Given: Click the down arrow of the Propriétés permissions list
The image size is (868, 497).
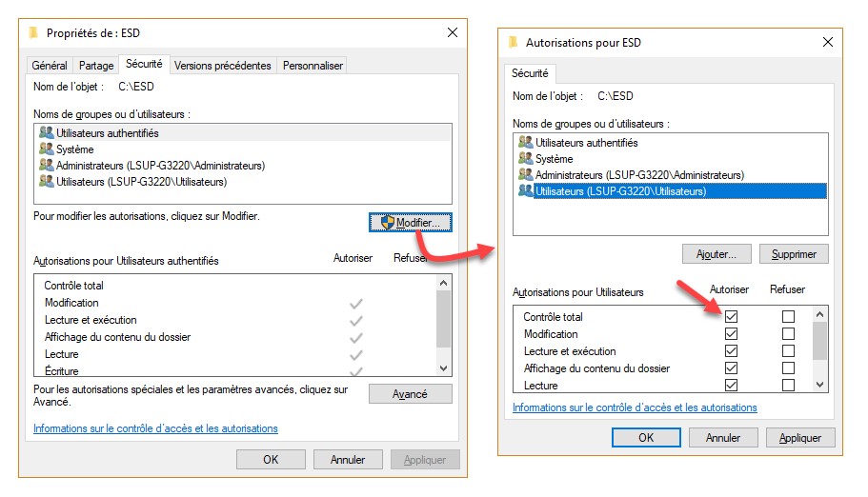Looking at the screenshot, I should (443, 368).
